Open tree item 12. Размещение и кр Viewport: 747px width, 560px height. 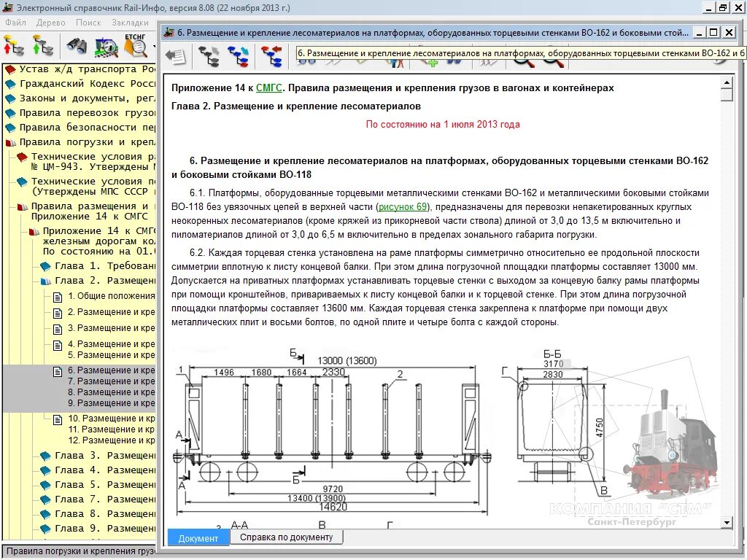coord(112,440)
